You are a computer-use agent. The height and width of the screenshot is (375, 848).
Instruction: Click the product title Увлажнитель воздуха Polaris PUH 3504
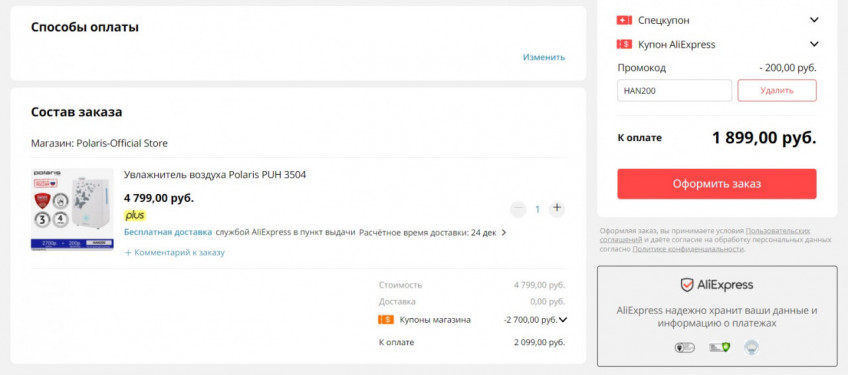(x=215, y=175)
